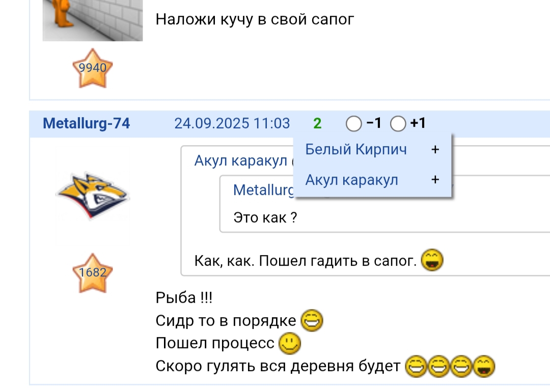
Task: Open the green rating count 2
Action: pyautogui.click(x=317, y=123)
